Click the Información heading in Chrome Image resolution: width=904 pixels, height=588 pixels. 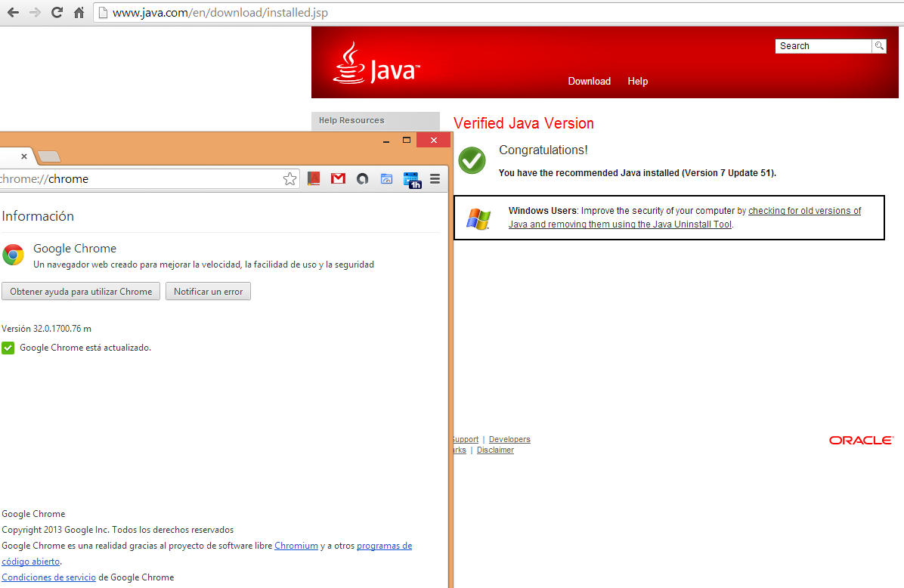[38, 216]
